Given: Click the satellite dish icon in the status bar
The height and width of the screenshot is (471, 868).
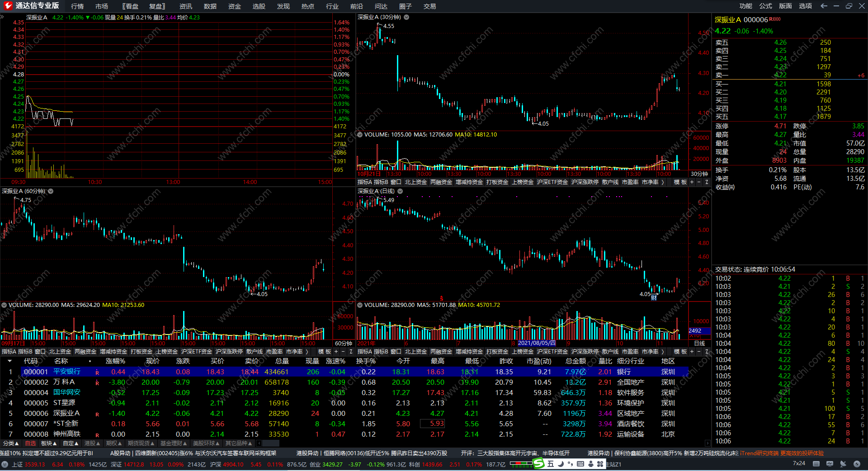Looking at the screenshot, I should pos(843,464).
